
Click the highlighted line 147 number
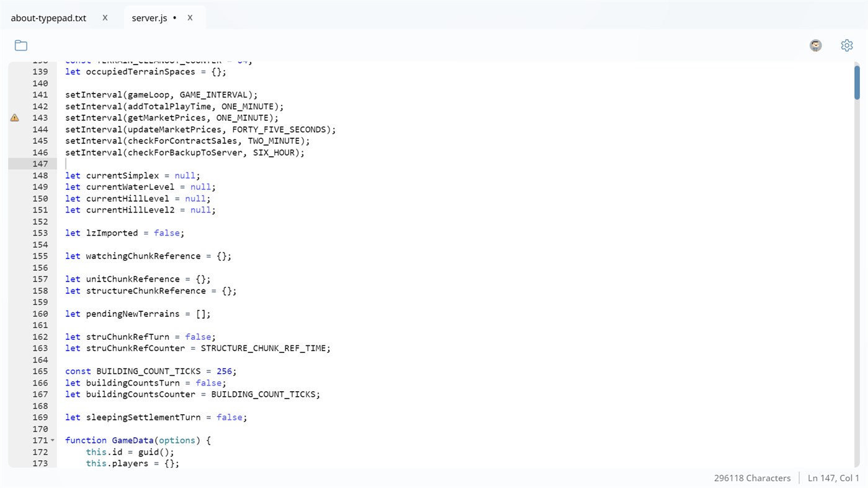tap(40, 164)
